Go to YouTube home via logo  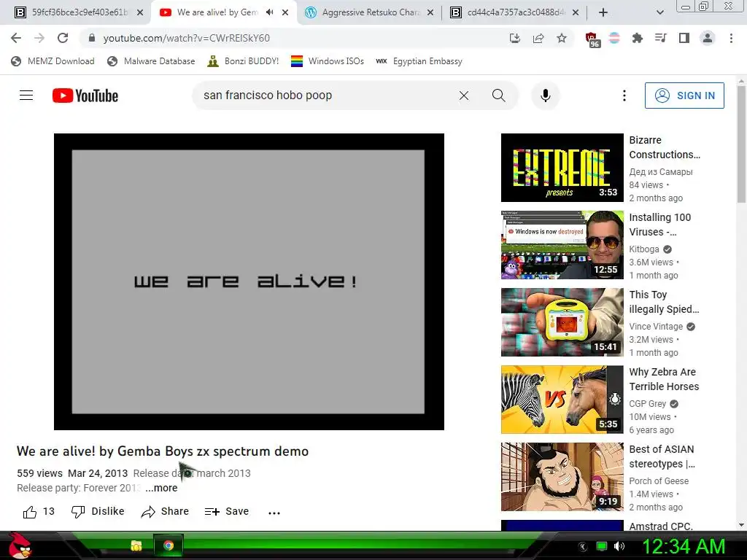85,96
